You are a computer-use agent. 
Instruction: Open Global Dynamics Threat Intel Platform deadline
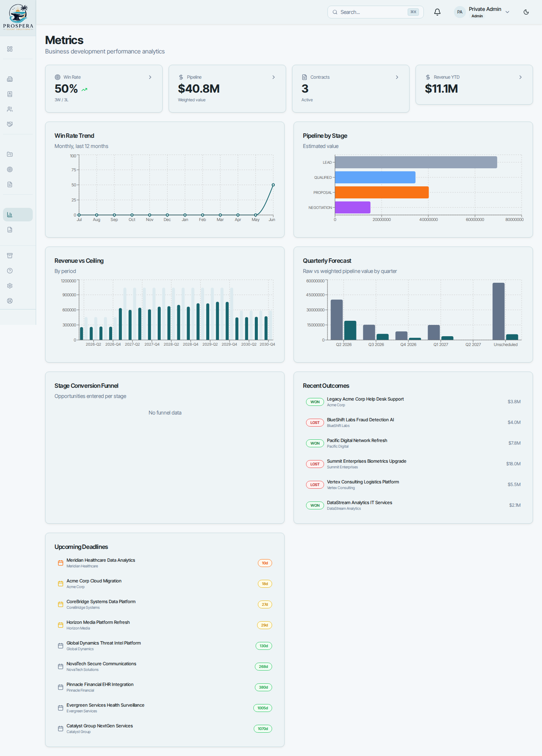[165, 646]
